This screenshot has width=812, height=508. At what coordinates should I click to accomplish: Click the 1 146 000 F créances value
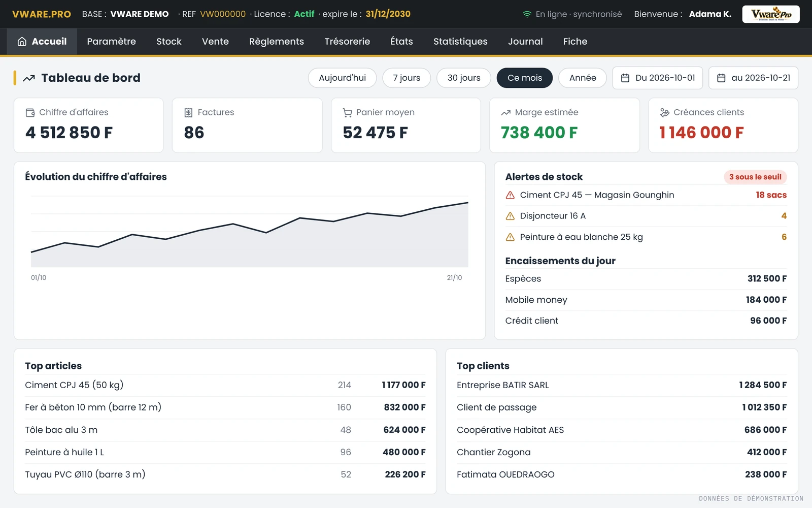pos(701,133)
